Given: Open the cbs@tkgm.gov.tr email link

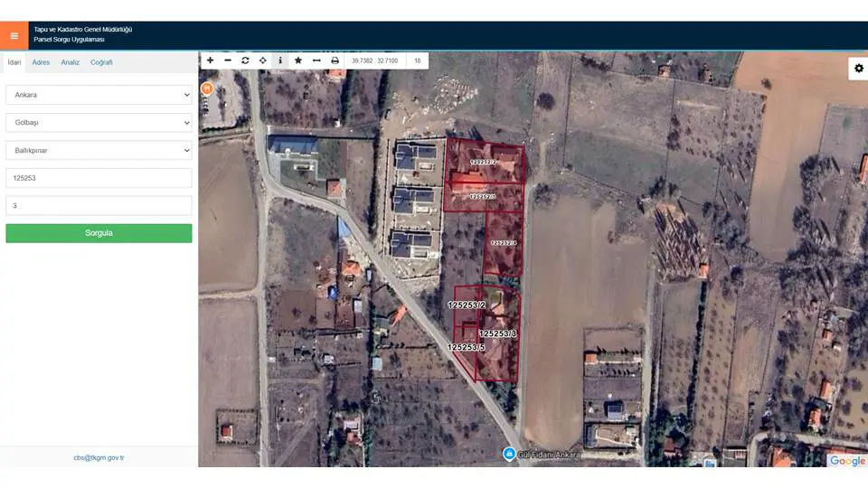Looking at the screenshot, I should [x=99, y=458].
